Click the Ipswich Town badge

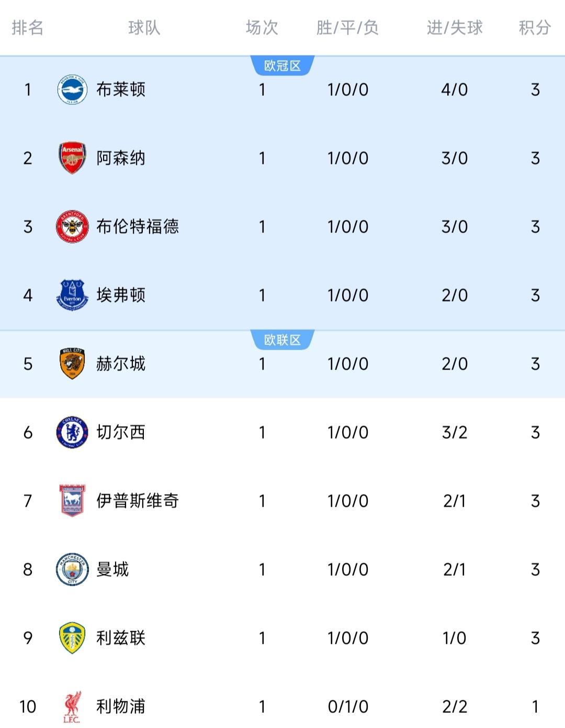pos(72,501)
